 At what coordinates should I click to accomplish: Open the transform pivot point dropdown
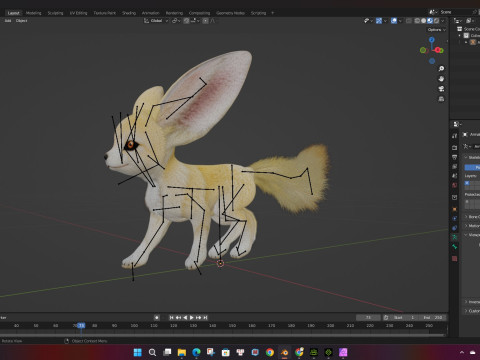(176, 21)
